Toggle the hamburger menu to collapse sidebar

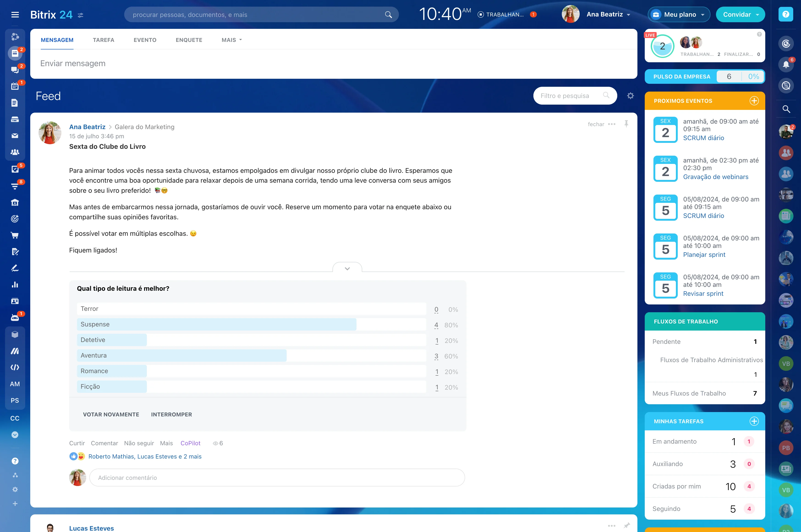click(15, 15)
